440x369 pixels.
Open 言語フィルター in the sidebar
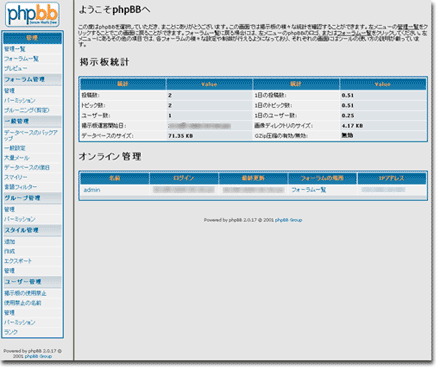(20, 187)
